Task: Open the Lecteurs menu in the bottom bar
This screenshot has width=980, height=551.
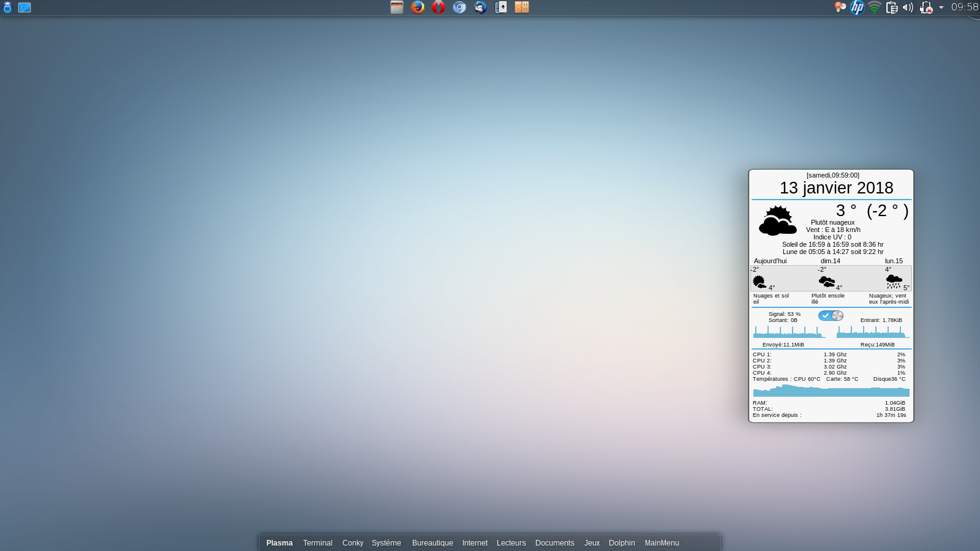Action: [x=511, y=543]
